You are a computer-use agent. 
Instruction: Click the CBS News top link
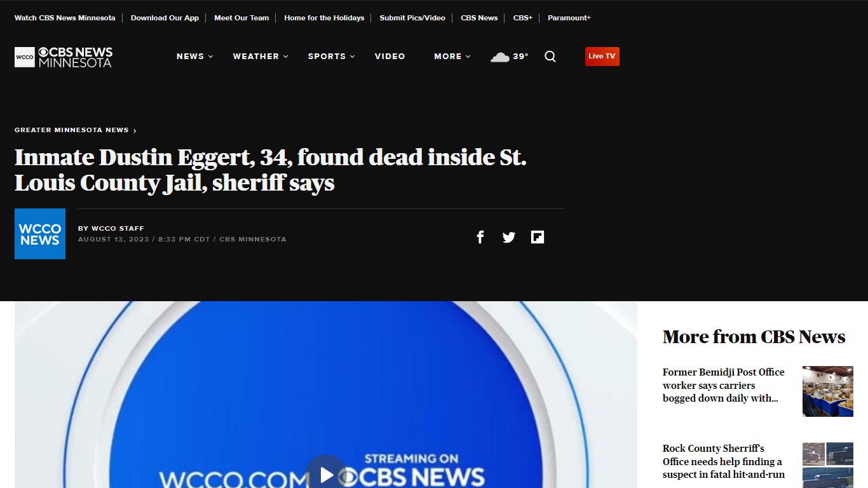pos(479,18)
